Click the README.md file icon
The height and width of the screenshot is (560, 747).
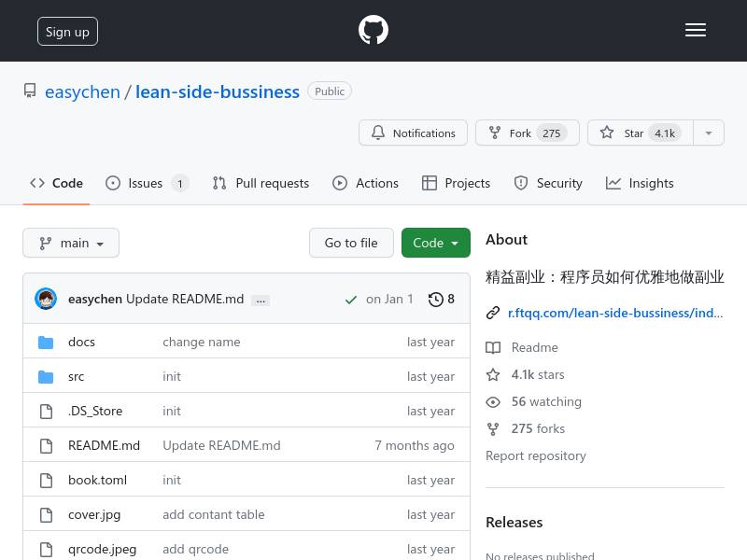point(46,446)
